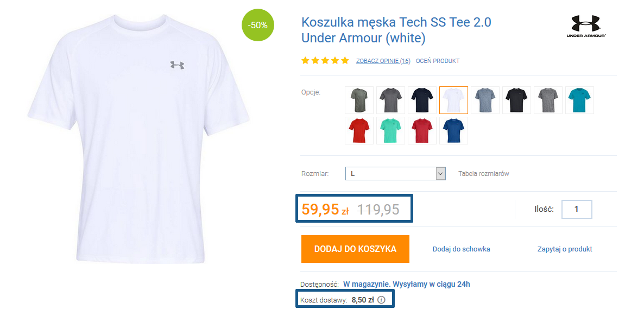Click the info icon beside delivery cost
Screen dimensions: 644x315
pyautogui.click(x=381, y=299)
